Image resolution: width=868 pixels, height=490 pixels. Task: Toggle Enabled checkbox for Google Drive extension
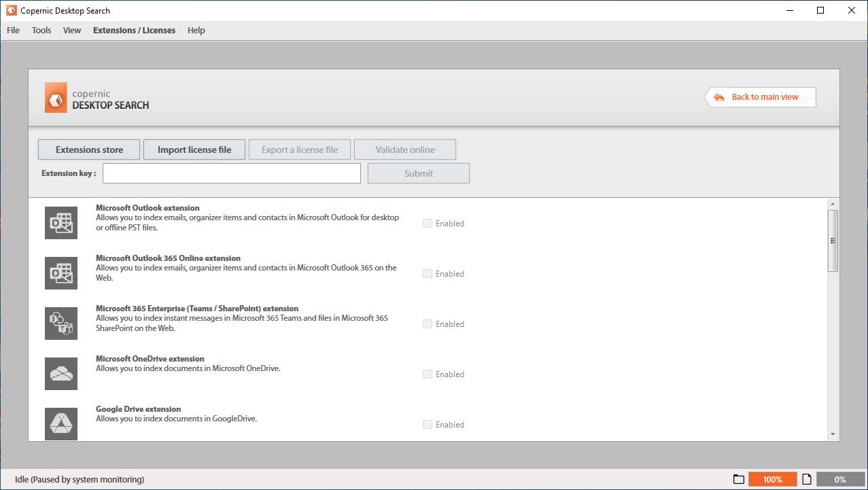pyautogui.click(x=428, y=424)
